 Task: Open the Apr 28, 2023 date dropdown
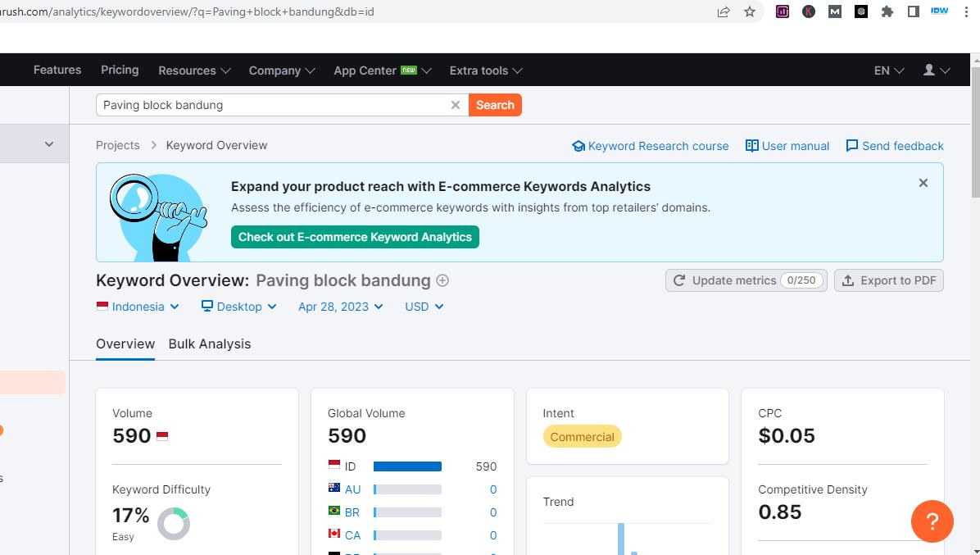341,307
